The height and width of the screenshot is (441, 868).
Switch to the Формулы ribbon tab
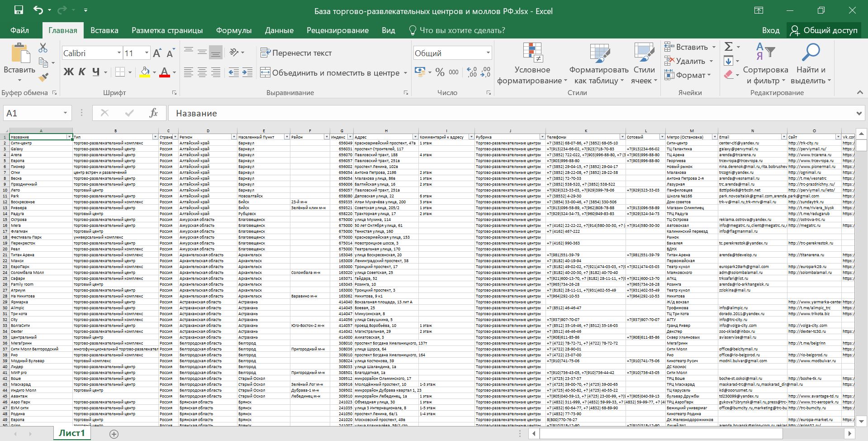tap(233, 30)
